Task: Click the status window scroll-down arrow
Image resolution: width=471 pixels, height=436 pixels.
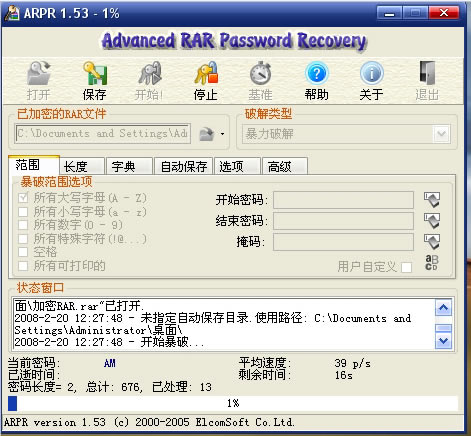Action: click(x=443, y=341)
